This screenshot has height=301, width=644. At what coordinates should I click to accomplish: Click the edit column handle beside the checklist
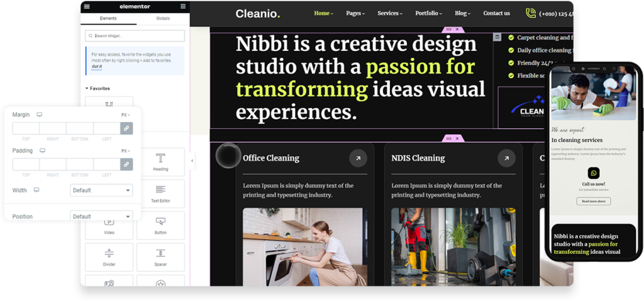coord(497,37)
